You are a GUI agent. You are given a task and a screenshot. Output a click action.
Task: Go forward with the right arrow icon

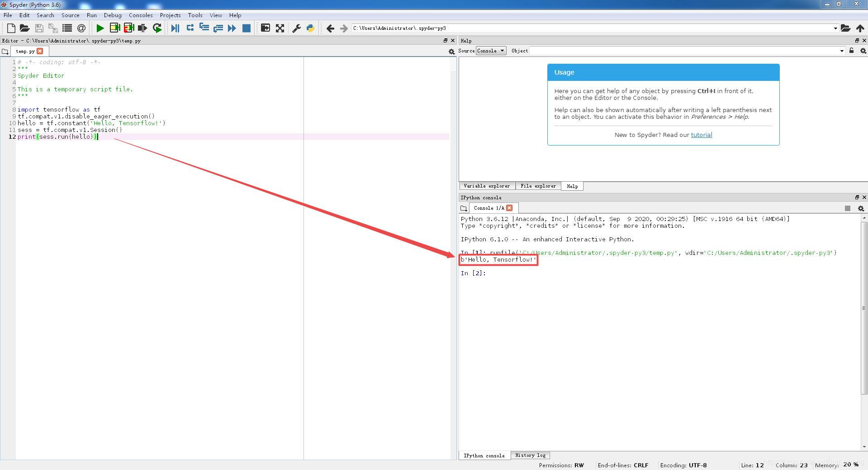tap(344, 28)
